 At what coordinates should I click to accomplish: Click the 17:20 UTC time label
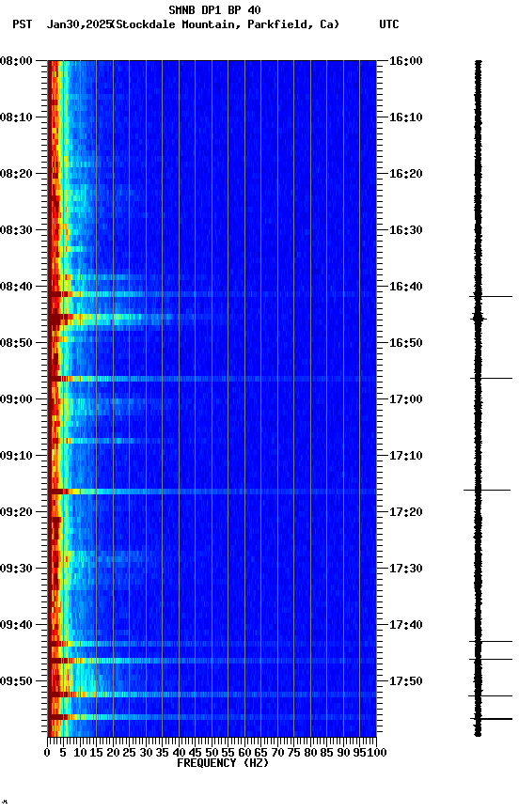pyautogui.click(x=405, y=512)
